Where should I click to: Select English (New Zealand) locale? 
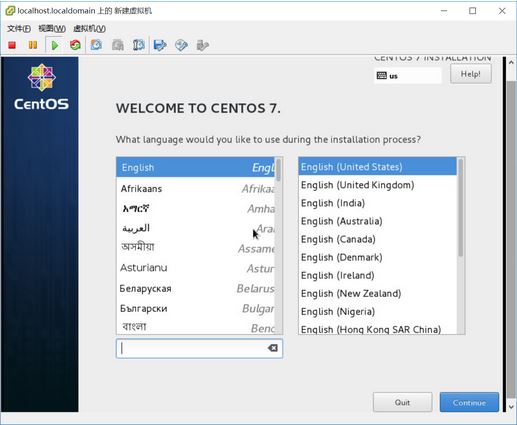pos(378,293)
